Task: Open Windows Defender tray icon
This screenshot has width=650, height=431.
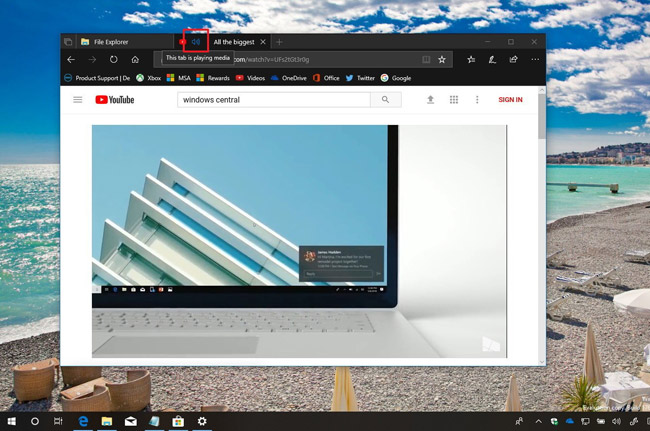Action: point(554,421)
